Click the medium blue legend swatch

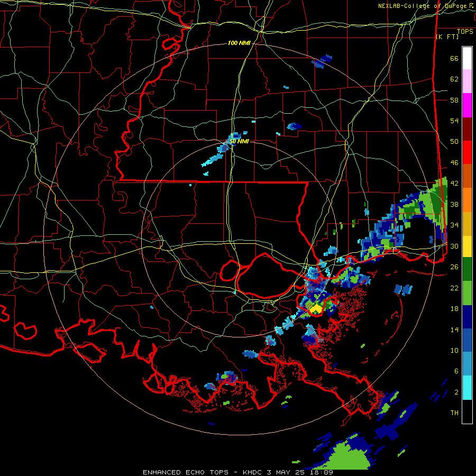point(467,340)
